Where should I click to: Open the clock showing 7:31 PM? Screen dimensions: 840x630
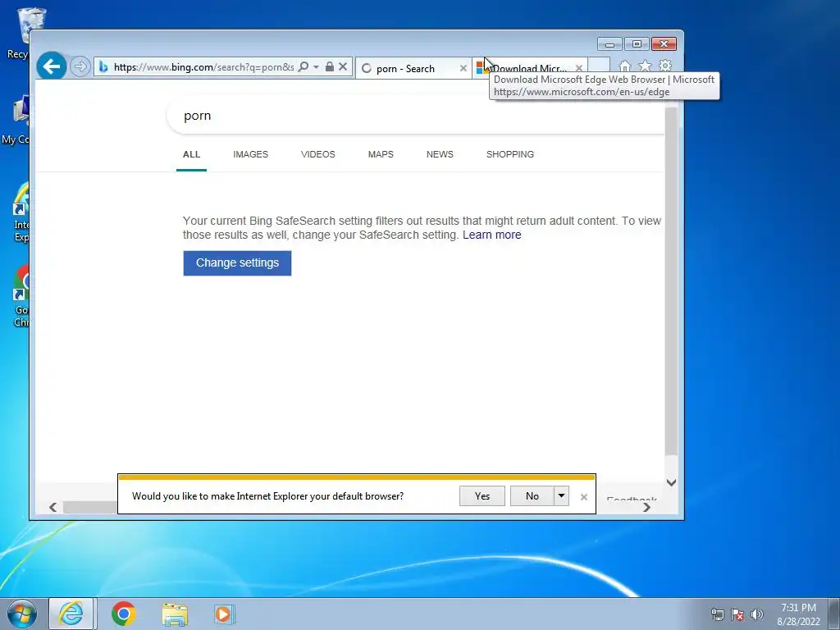coord(798,614)
